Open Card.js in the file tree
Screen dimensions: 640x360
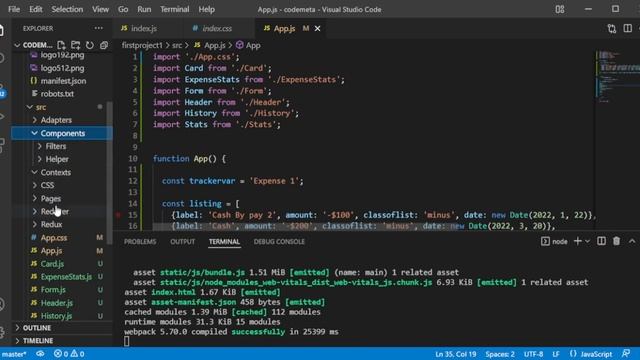pos(52,264)
